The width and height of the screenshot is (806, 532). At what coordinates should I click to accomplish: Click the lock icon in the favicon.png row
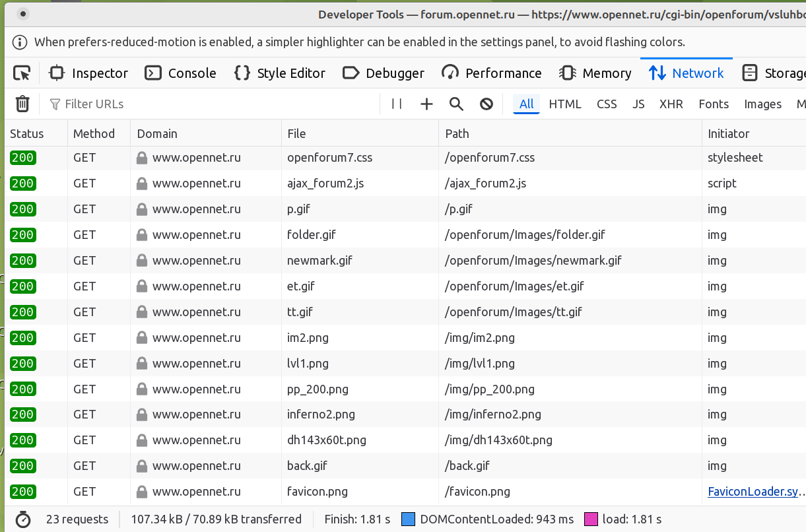click(x=141, y=492)
